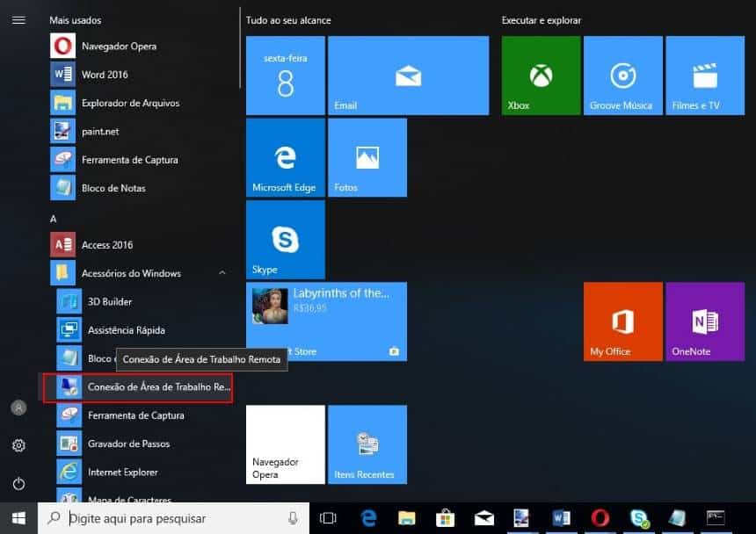
Task: Launch Edge from the taskbar
Action: pyautogui.click(x=369, y=518)
